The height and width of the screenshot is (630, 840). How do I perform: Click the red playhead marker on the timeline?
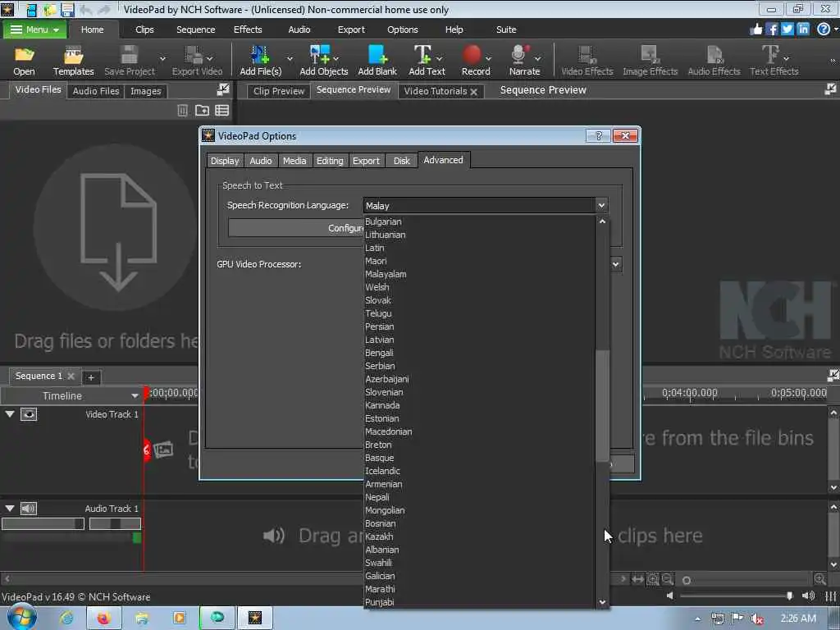point(146,394)
